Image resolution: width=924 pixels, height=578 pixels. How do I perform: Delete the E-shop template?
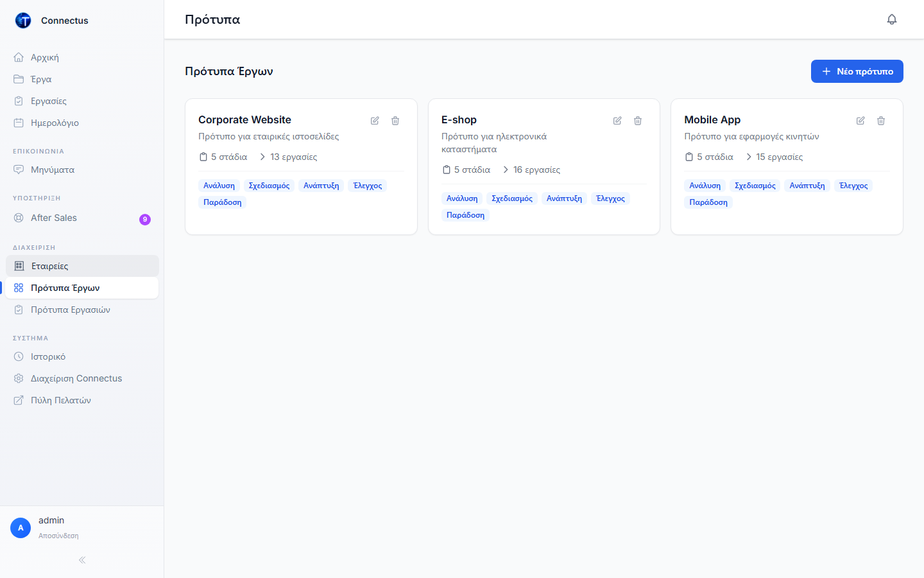pos(638,121)
